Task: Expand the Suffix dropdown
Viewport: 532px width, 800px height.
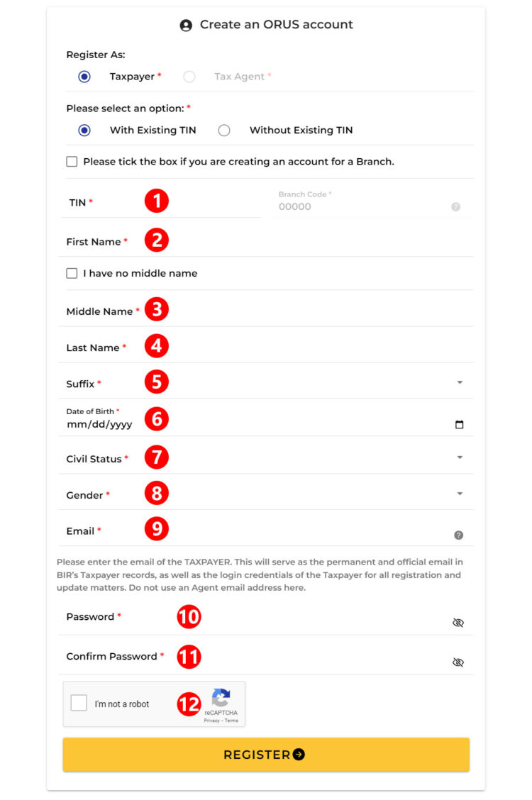Action: point(460,383)
